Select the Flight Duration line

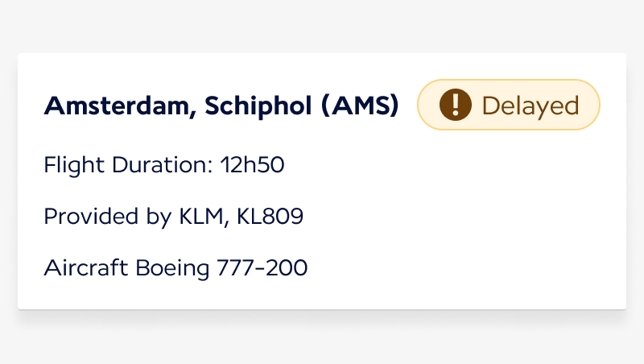[x=164, y=165]
